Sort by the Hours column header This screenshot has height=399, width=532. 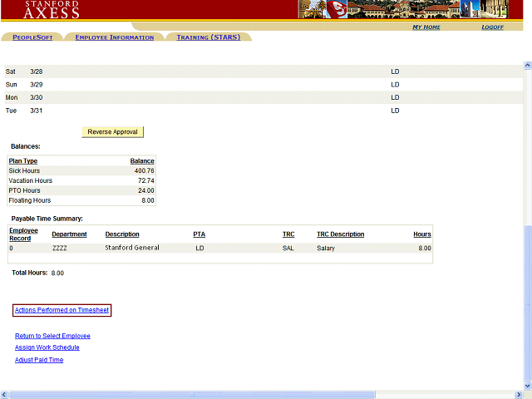pos(422,234)
